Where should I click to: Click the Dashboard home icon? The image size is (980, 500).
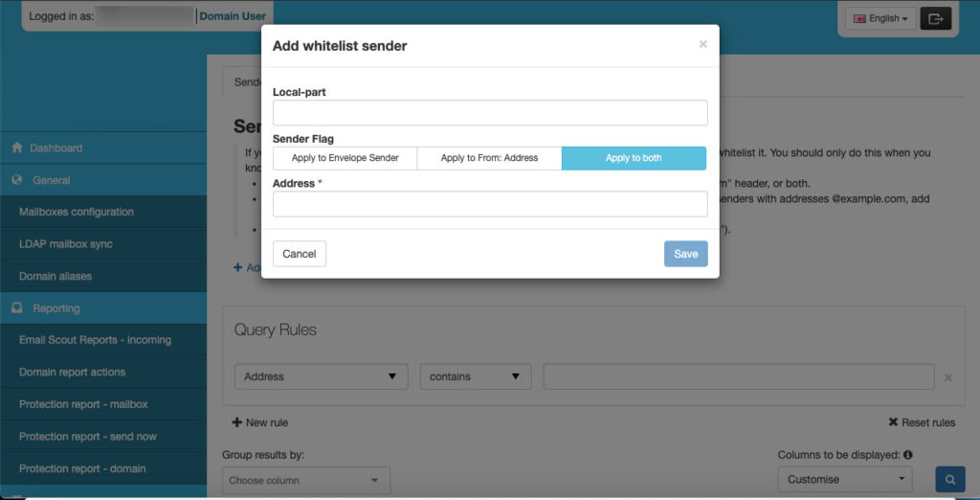click(x=17, y=148)
